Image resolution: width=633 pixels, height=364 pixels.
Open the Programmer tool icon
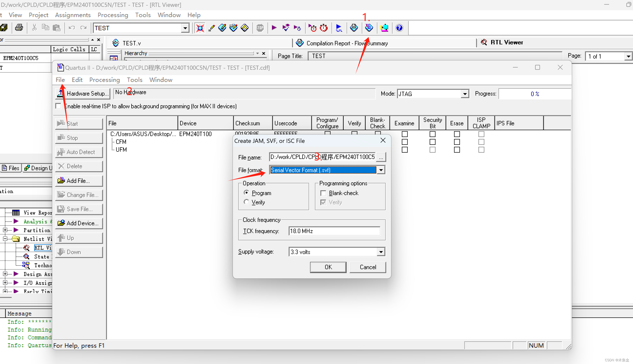click(369, 28)
